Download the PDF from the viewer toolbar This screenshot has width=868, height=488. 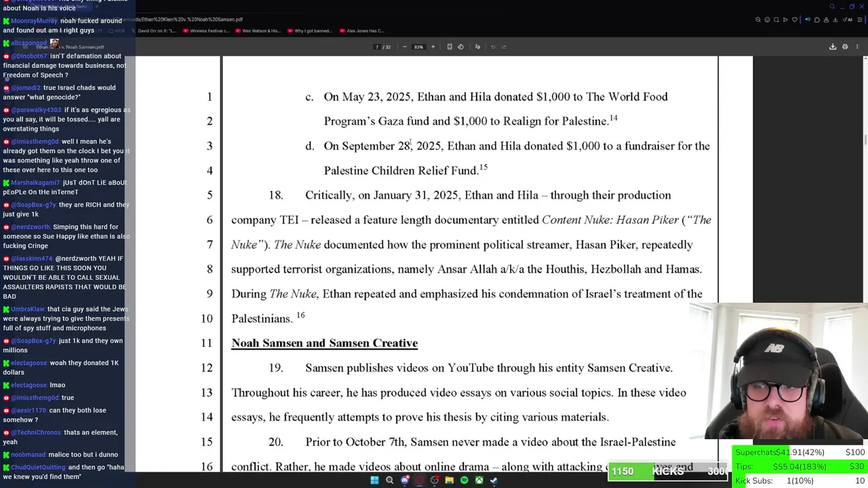833,47
